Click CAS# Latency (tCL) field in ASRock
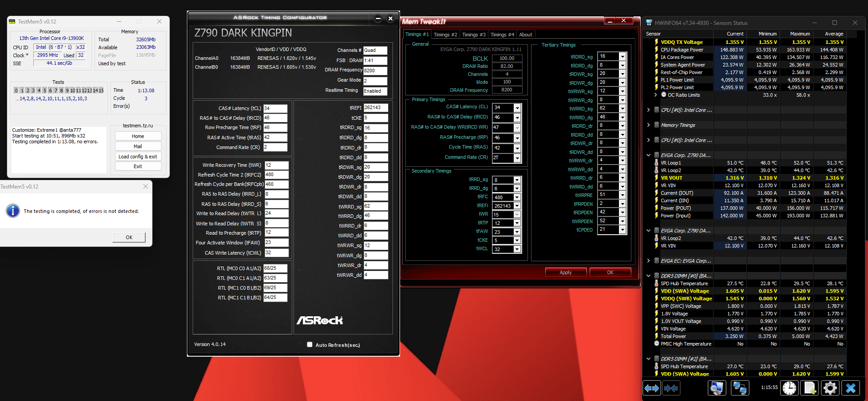Viewport: 868px width, 401px height. (275, 108)
